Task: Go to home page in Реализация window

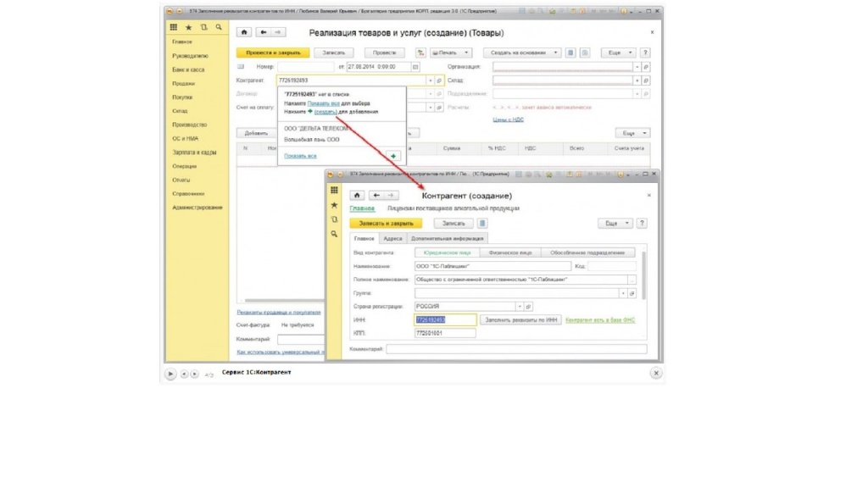Action: click(244, 32)
